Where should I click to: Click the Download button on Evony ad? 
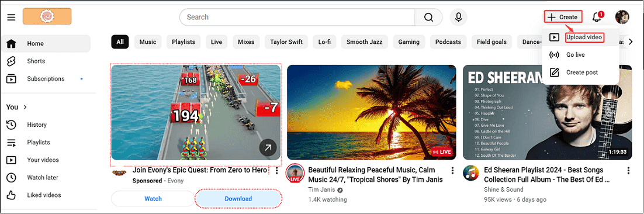[238, 199]
